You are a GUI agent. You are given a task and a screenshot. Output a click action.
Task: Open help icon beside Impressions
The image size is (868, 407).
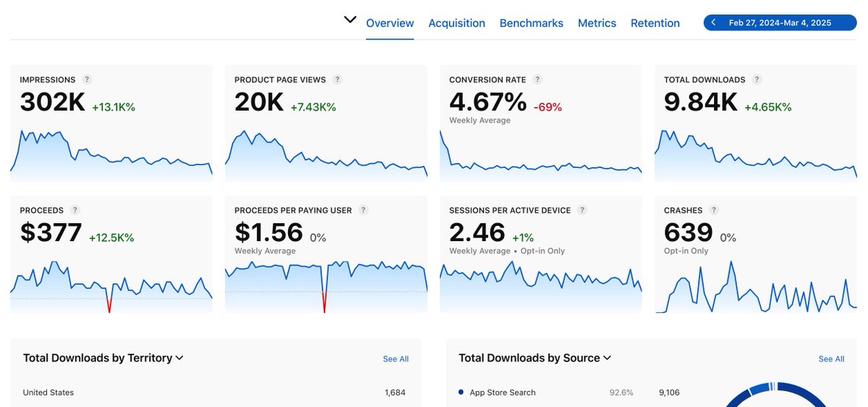pyautogui.click(x=87, y=80)
